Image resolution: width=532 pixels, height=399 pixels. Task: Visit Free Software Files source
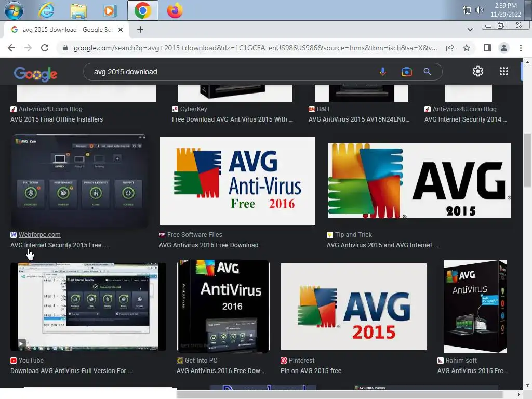(194, 235)
